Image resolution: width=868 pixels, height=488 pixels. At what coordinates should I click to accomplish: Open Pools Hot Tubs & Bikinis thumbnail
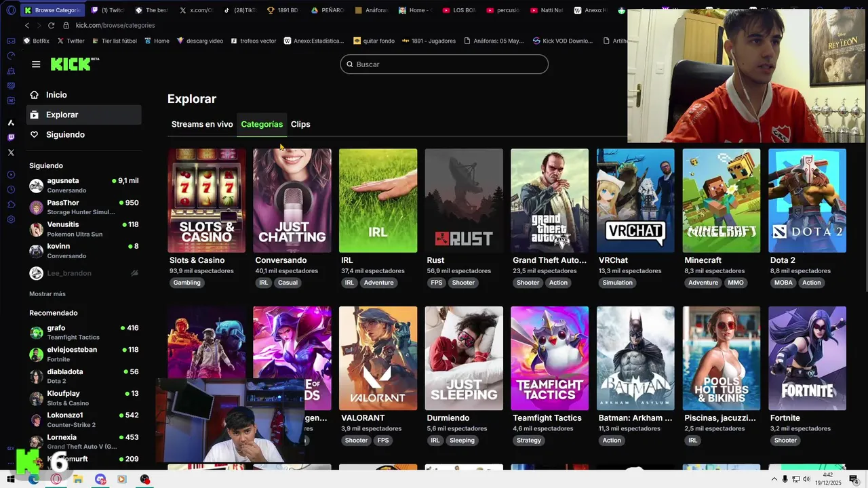point(722,358)
